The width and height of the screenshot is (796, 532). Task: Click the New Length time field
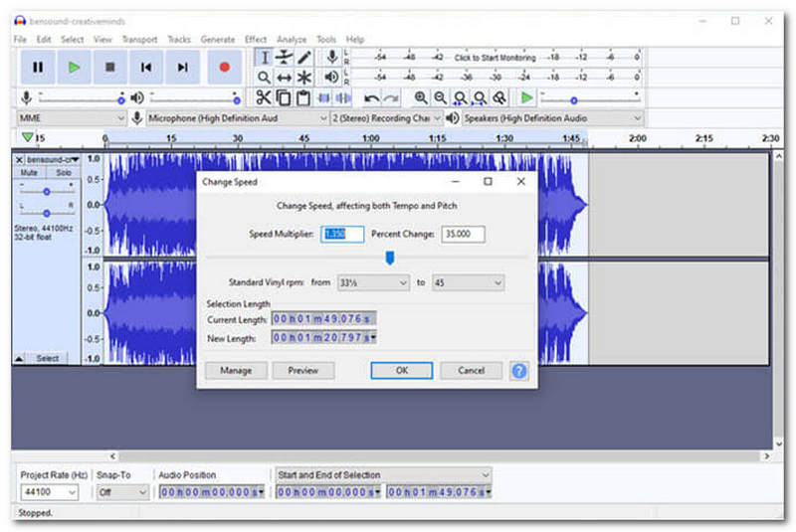tap(324, 338)
